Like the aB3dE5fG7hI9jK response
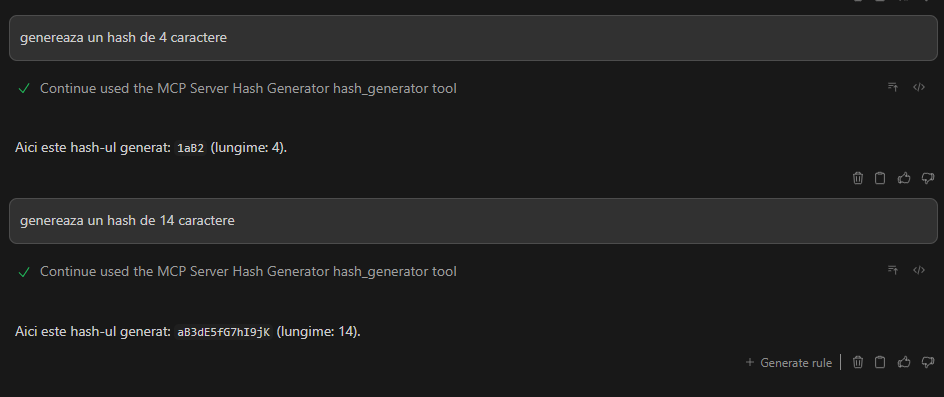This screenshot has width=944, height=397. pyautogui.click(x=904, y=362)
